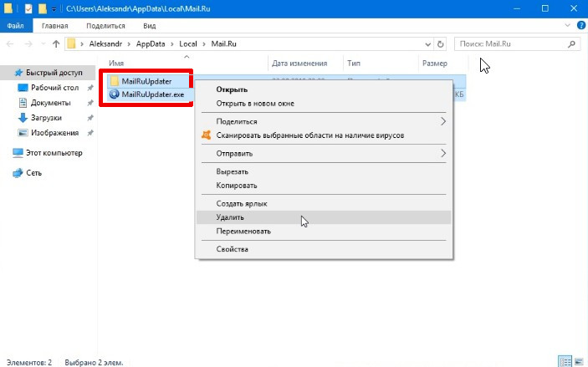588x367 pixels.
Task: Open recent locations dropdown arrow
Action: point(43,44)
